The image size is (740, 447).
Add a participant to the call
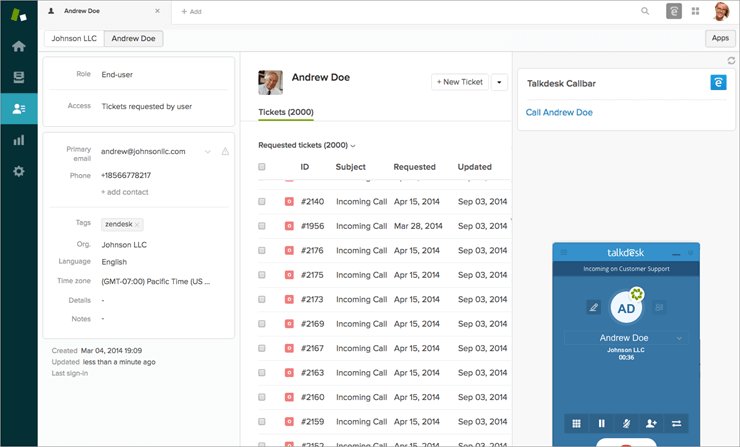coord(651,423)
